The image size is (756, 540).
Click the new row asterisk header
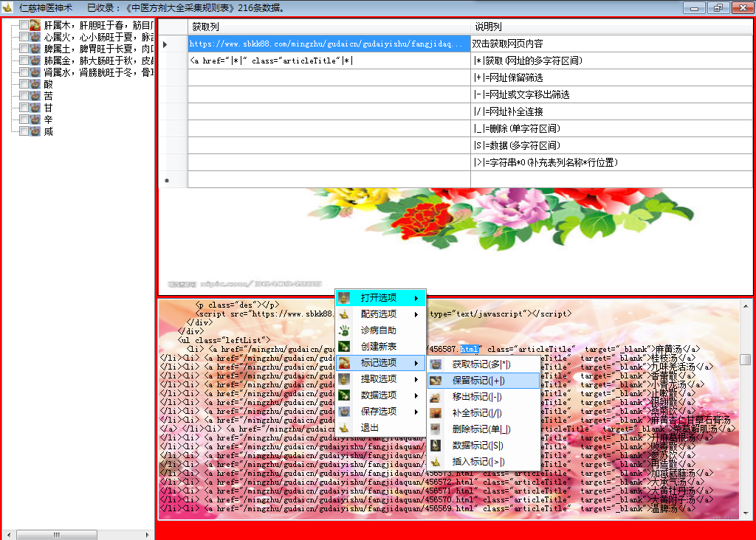pyautogui.click(x=173, y=180)
